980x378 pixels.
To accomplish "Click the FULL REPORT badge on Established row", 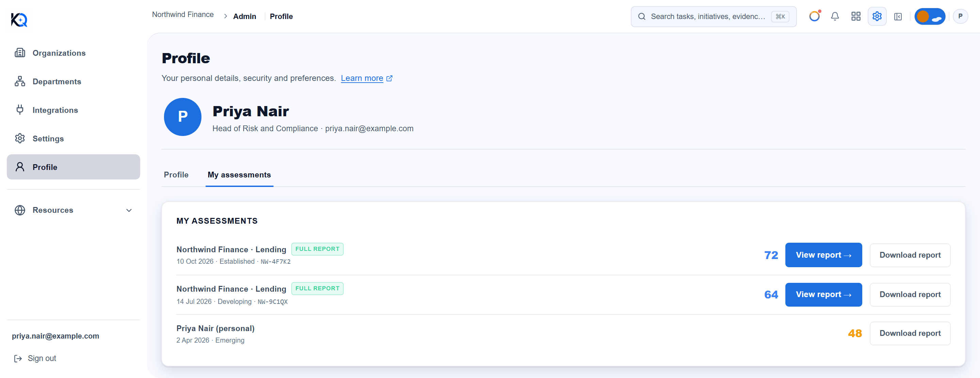I will 317,249.
